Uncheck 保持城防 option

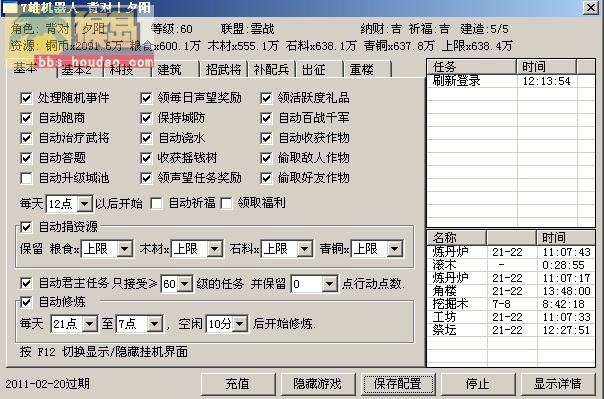pyautogui.click(x=146, y=118)
